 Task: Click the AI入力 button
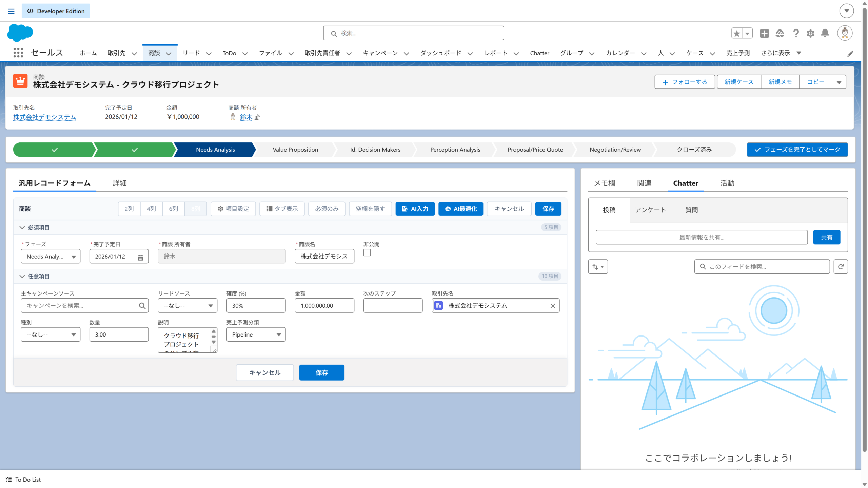(415, 209)
